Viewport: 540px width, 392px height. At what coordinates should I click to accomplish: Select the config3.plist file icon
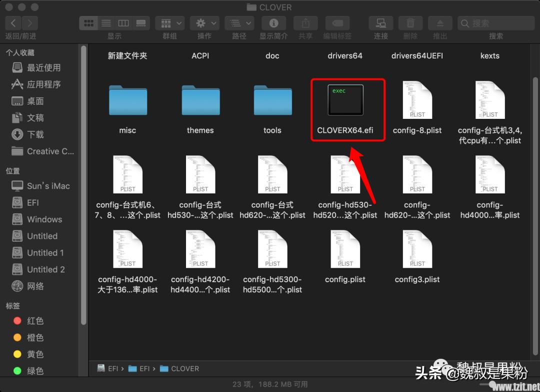coord(417,249)
